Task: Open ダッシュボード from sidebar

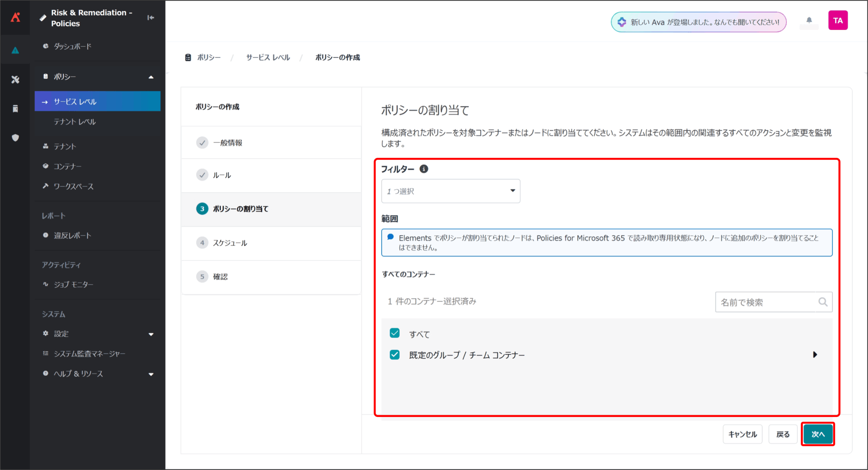Action: [x=73, y=46]
